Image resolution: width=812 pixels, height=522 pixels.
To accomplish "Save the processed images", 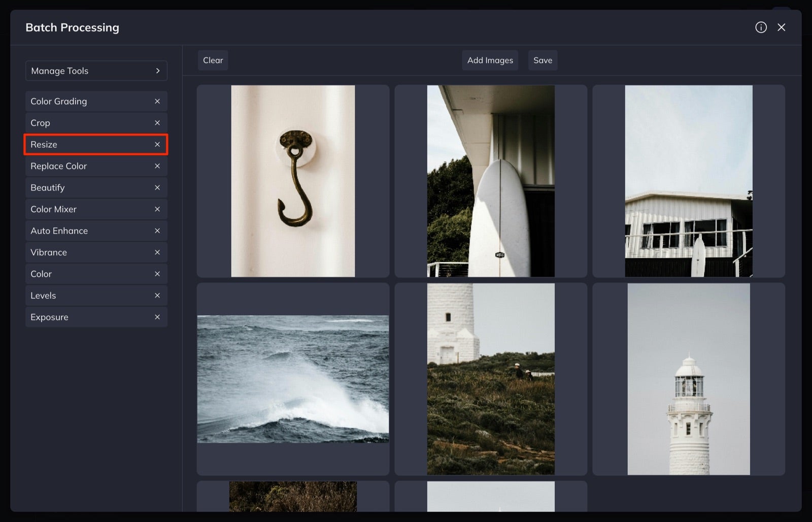I will [543, 60].
